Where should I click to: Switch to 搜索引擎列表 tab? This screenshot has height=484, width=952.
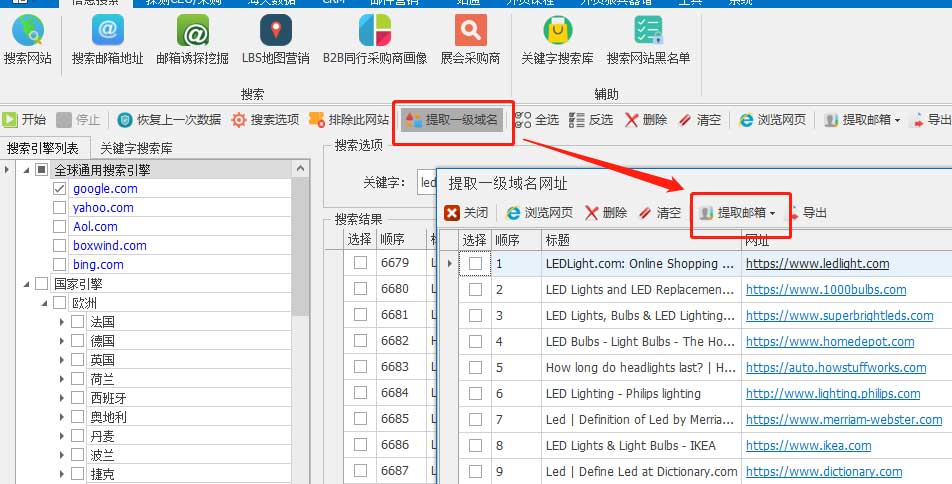(x=43, y=148)
